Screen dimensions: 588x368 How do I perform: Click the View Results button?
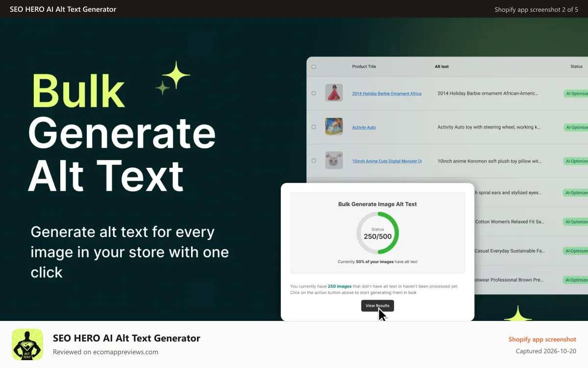377,306
